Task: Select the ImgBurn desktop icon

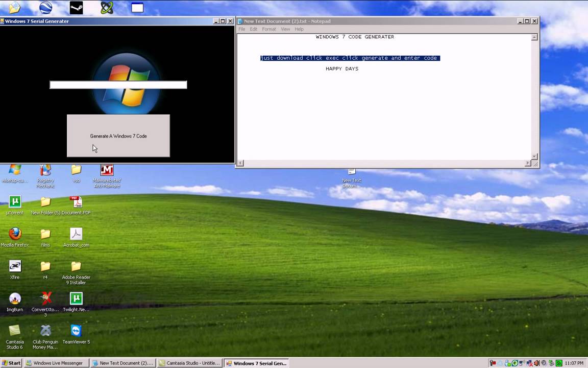Action: pyautogui.click(x=15, y=302)
